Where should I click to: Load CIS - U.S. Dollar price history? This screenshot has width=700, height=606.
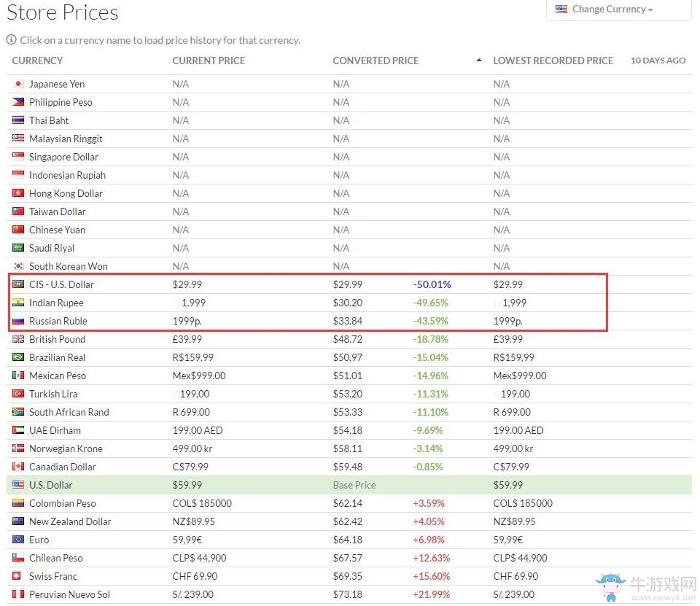click(x=61, y=284)
